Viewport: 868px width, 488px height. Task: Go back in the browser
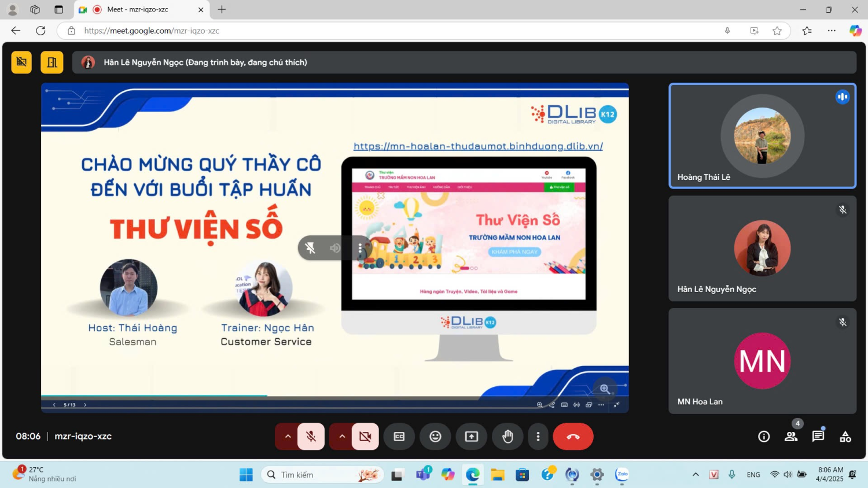click(x=16, y=31)
